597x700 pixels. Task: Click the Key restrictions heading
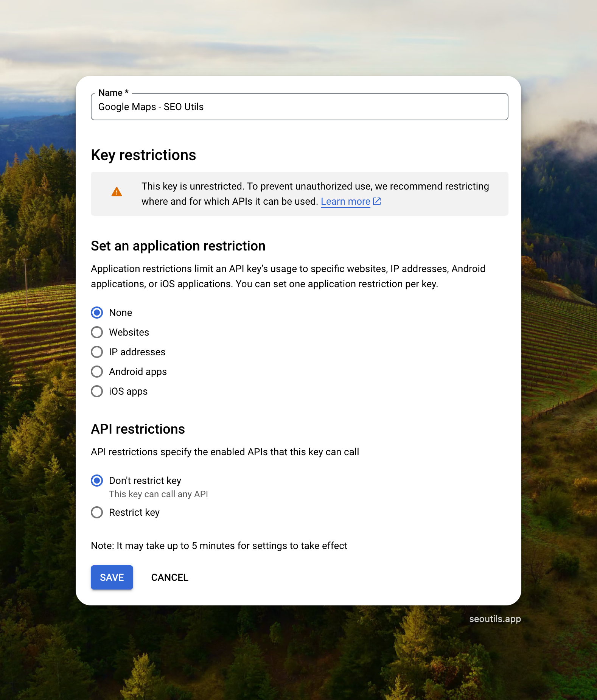pyautogui.click(x=143, y=155)
